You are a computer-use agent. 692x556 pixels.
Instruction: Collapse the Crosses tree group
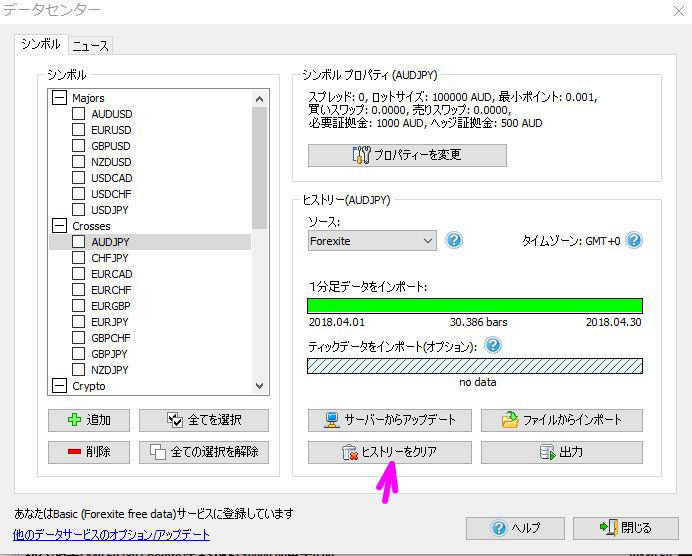59,225
